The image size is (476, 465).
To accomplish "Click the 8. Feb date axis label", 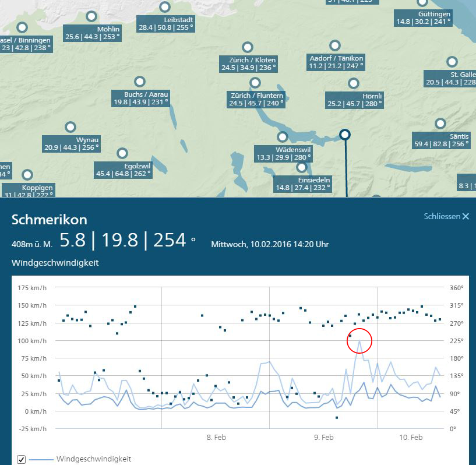I will pos(216,438).
